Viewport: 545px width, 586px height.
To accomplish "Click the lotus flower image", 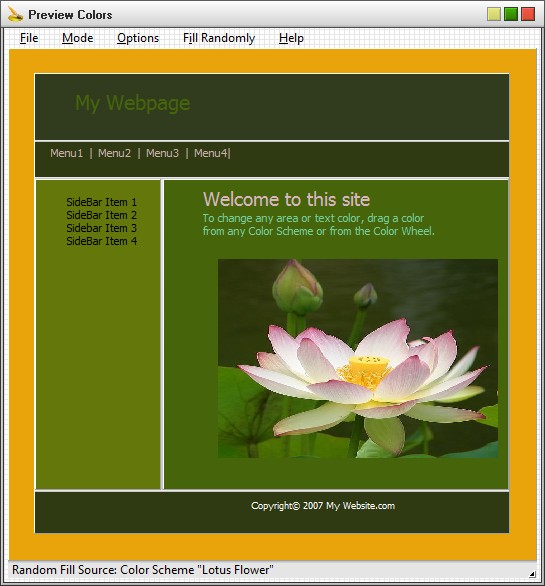I will point(358,358).
